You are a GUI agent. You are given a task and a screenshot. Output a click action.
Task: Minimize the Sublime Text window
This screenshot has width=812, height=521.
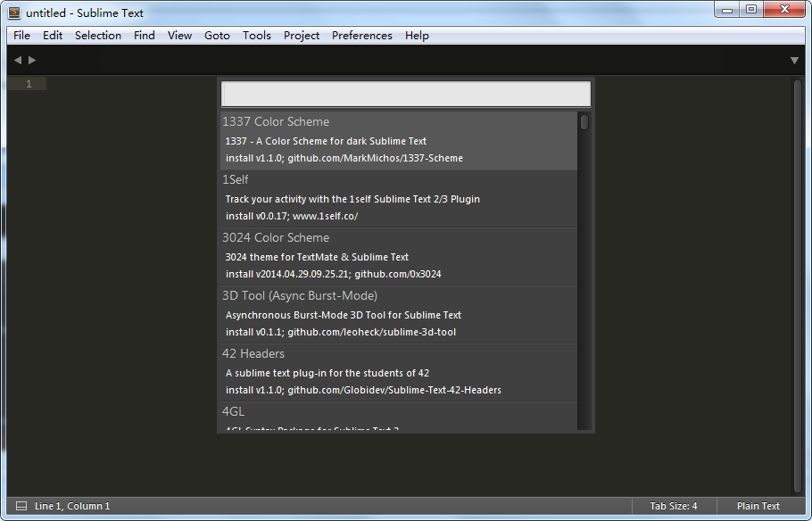pyautogui.click(x=727, y=9)
